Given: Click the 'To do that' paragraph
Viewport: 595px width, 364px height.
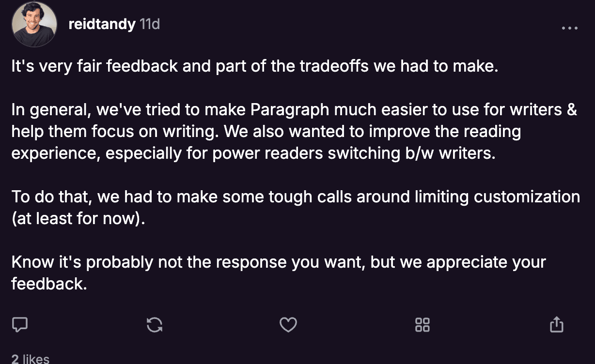Looking at the screenshot, I should point(296,207).
